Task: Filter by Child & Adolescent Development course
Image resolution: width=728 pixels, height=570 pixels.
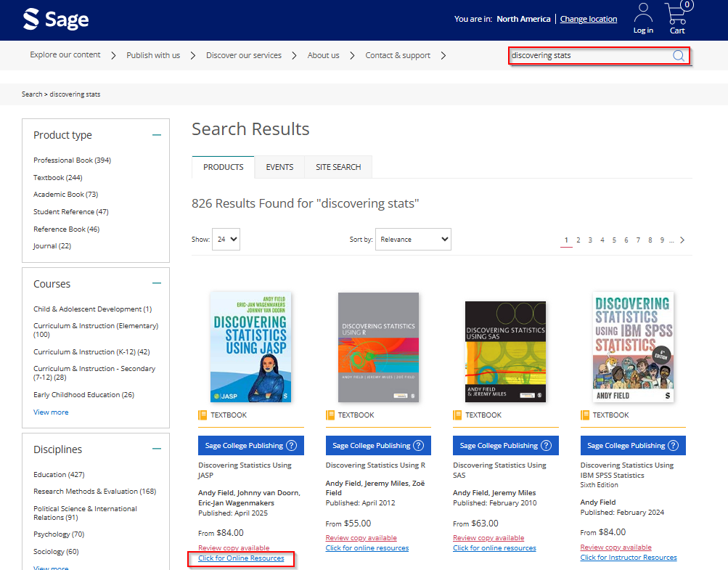Action: [x=92, y=309]
